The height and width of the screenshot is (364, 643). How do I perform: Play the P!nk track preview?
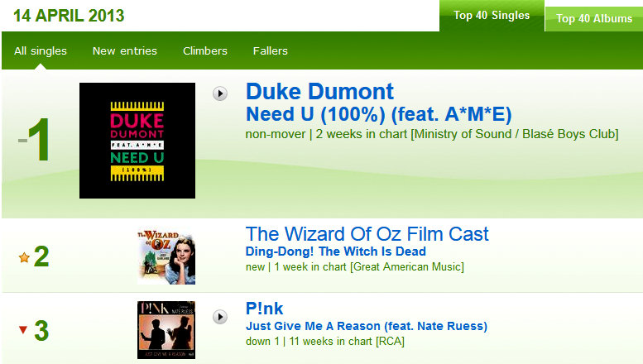pos(220,317)
